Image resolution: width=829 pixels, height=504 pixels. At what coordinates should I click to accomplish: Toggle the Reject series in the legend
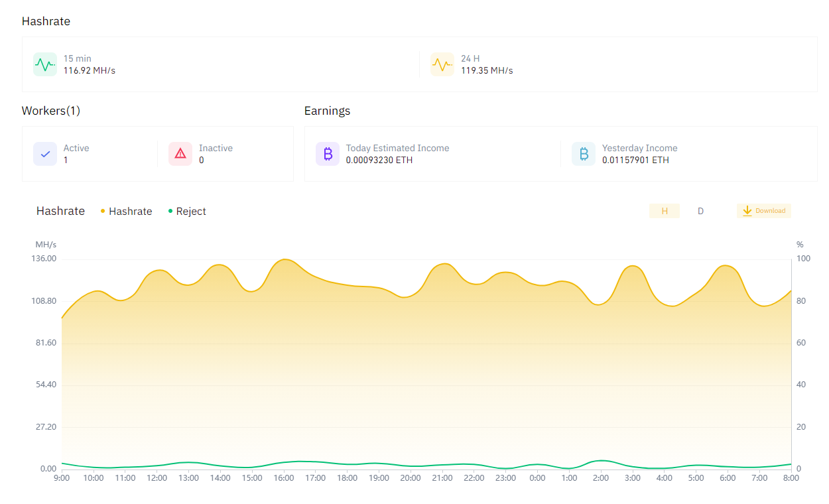tap(187, 212)
